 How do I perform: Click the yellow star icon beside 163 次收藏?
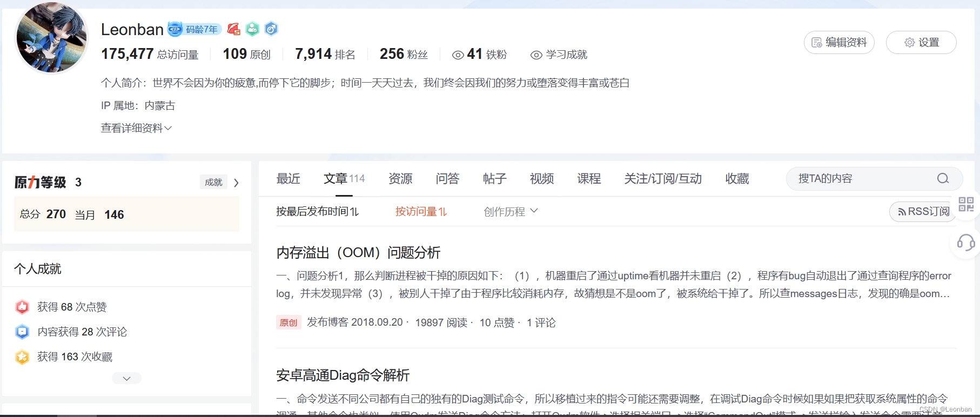[x=22, y=357]
